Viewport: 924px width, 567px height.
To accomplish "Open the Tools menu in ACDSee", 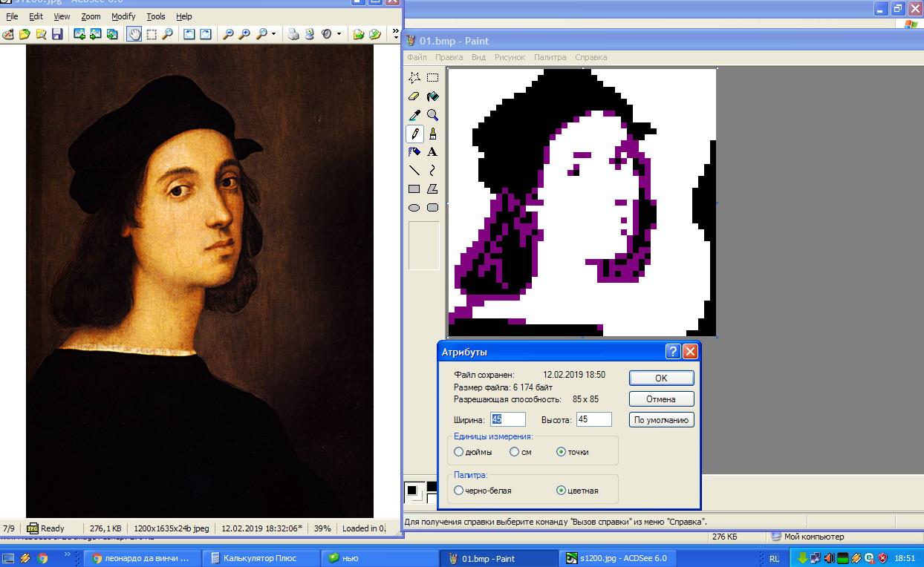I will coord(156,16).
